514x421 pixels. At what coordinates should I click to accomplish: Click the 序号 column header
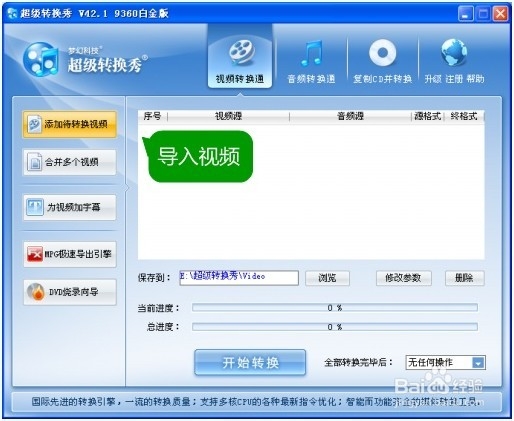click(x=153, y=116)
